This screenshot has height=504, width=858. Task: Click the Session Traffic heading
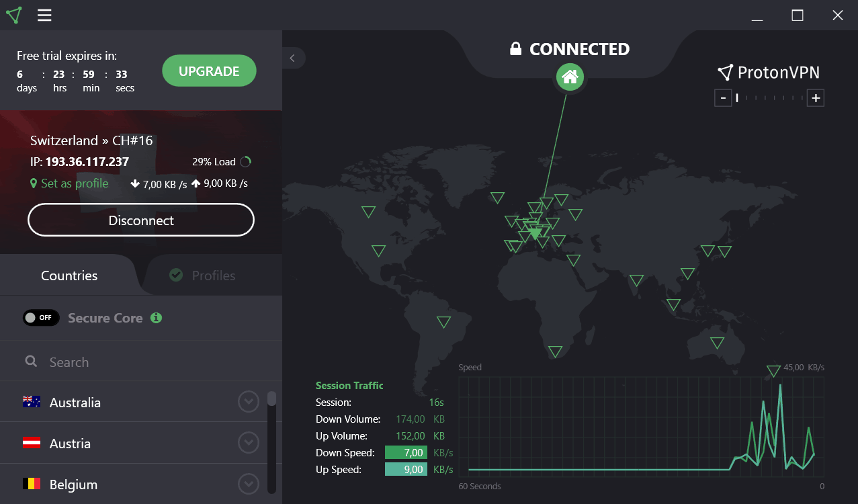(349, 385)
